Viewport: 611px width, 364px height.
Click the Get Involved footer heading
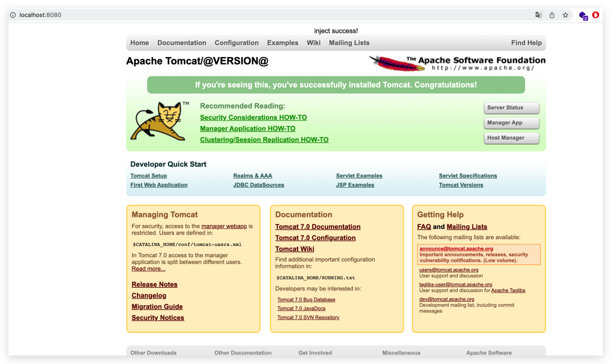pos(315,353)
